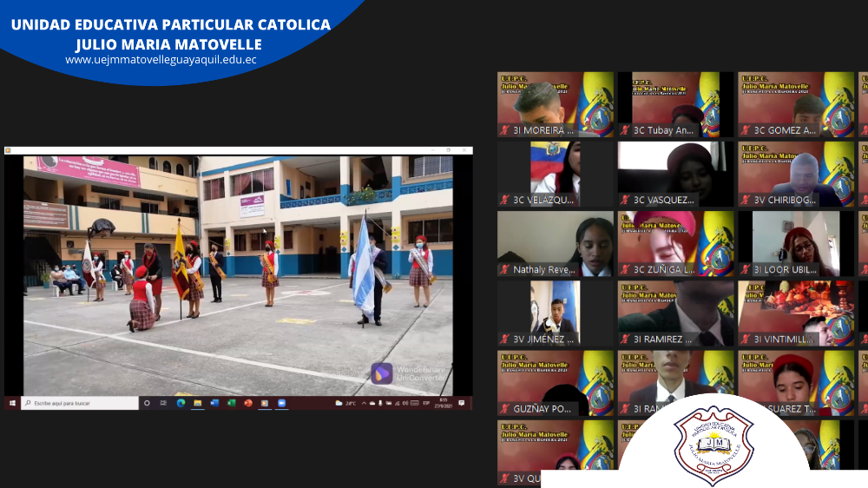Open PowerPoint from the taskbar
Screen dimensions: 868x488
[x=248, y=403]
